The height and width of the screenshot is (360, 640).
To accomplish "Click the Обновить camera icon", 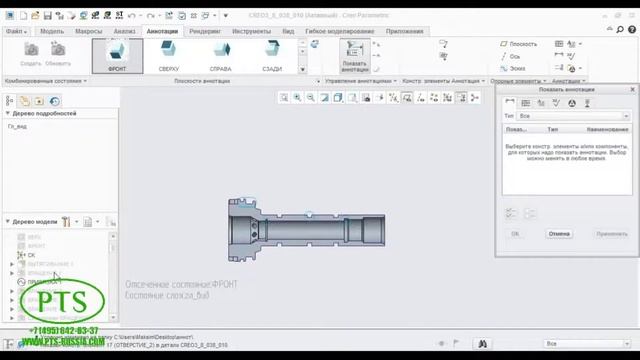I will click(x=58, y=54).
